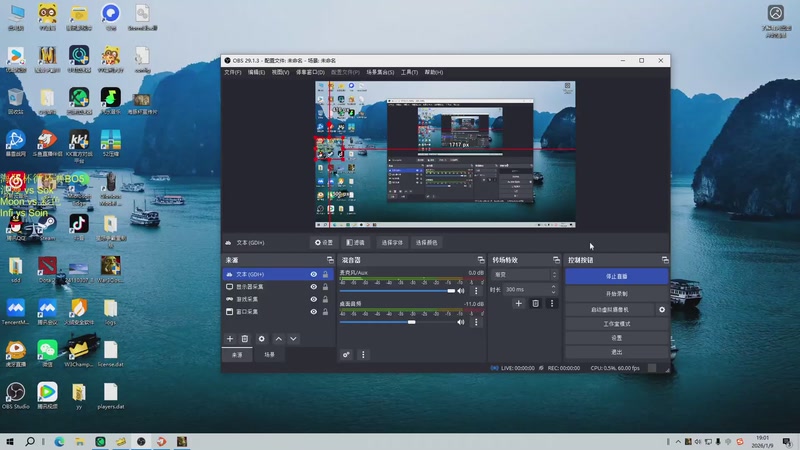
Task: Add a new source with plus icon
Action: (230, 339)
